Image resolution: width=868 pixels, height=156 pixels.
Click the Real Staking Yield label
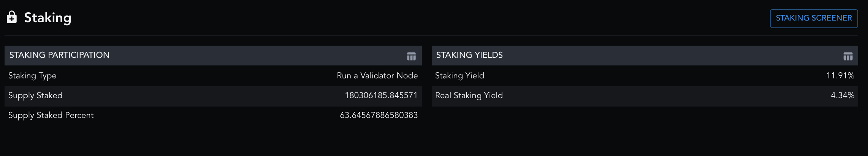click(469, 96)
